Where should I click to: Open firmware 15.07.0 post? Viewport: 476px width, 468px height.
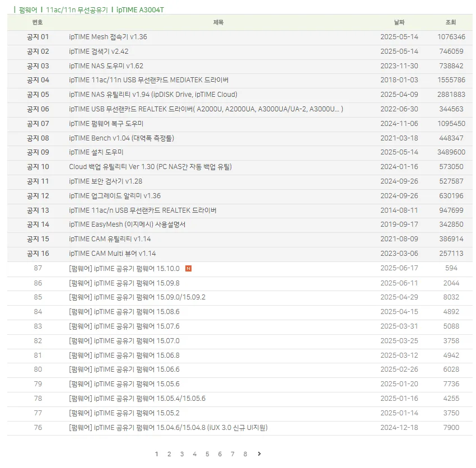[x=124, y=341]
